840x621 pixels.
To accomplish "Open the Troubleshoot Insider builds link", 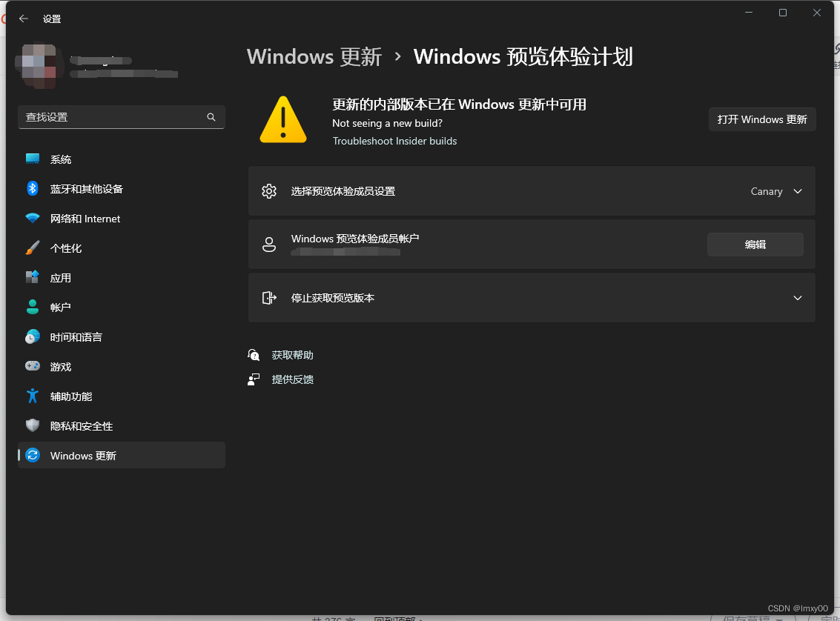I will [394, 141].
